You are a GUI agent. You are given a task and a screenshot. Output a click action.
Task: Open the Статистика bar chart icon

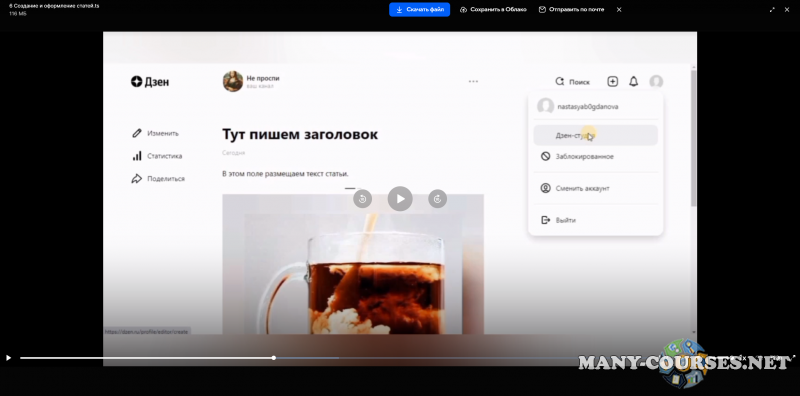[137, 156]
